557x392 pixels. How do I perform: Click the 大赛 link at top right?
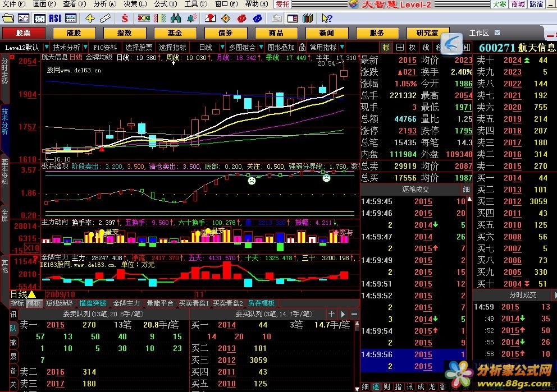(500, 4)
